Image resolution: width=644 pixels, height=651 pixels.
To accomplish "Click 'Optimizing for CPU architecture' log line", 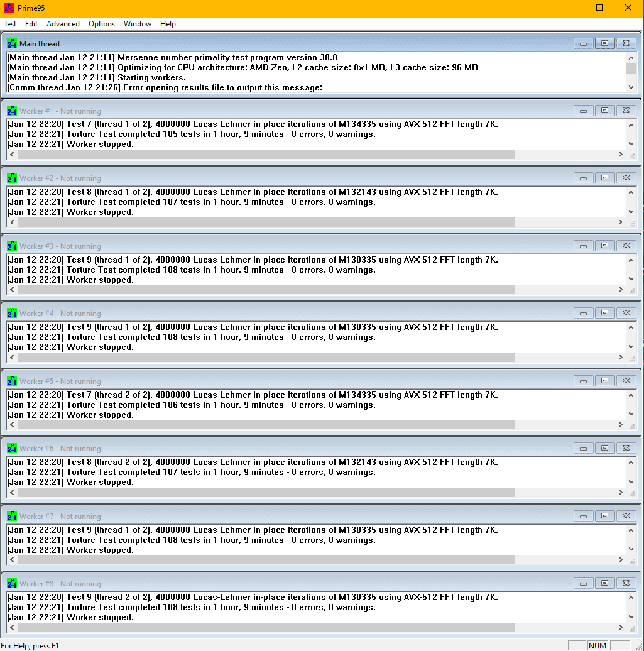I will [x=243, y=67].
